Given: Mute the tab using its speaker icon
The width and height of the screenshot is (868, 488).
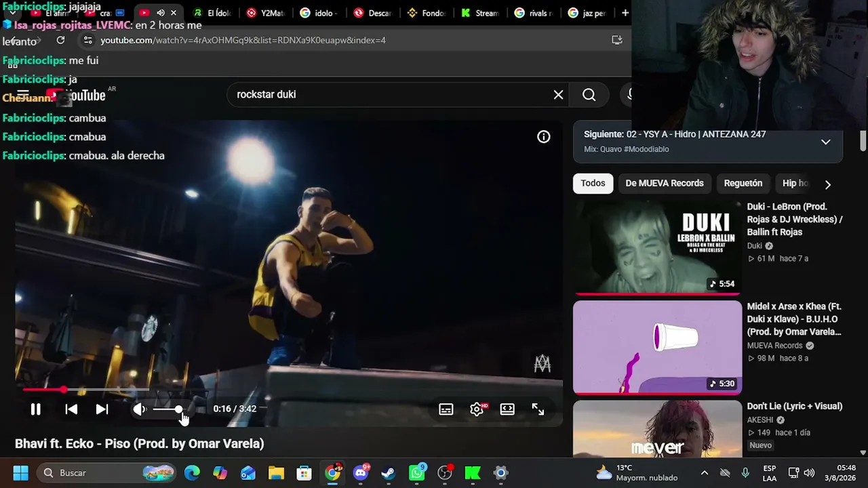Looking at the screenshot, I should coord(161,13).
